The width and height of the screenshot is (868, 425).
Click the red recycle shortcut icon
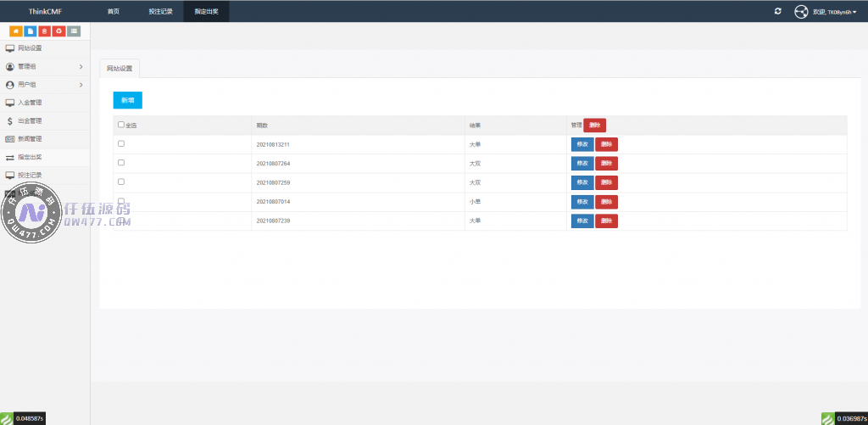pyautogui.click(x=58, y=31)
